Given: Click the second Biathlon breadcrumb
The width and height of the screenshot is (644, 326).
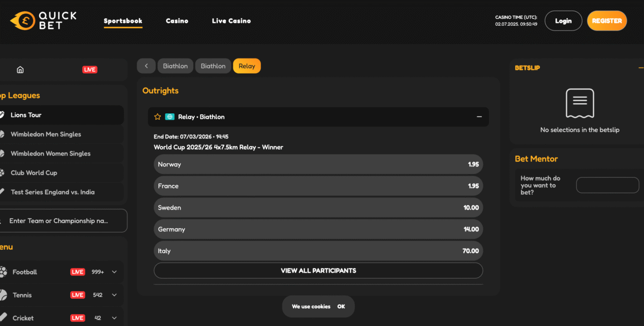Looking at the screenshot, I should tap(213, 66).
